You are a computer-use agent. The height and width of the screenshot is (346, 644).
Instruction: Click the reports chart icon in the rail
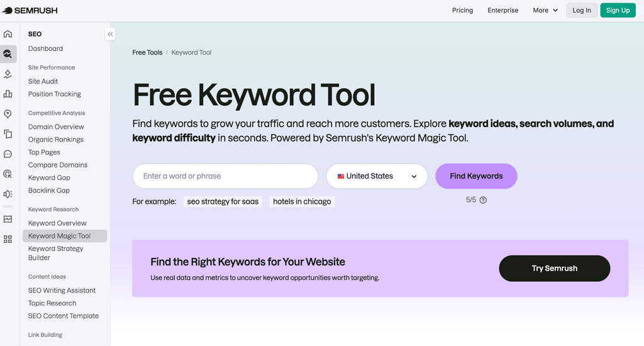tap(8, 219)
